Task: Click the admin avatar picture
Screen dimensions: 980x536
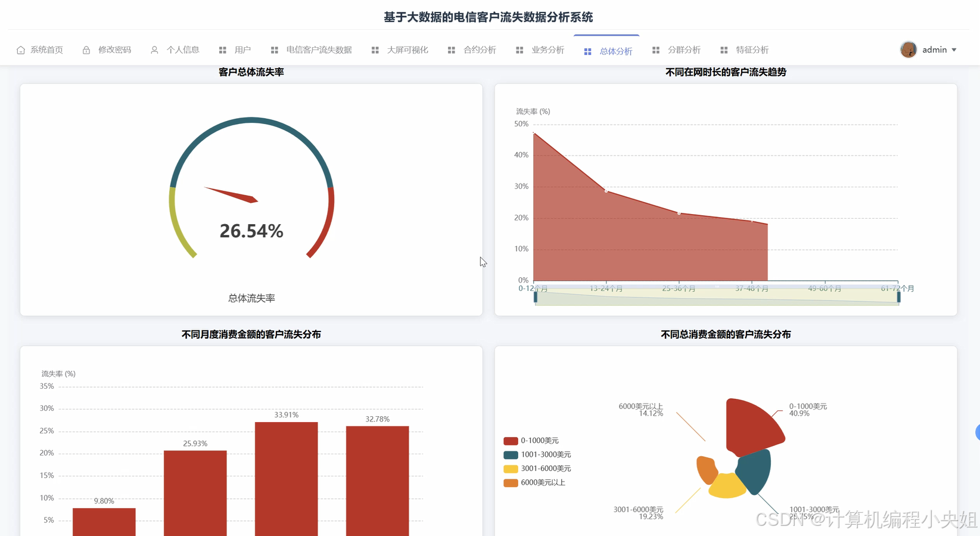Action: (x=909, y=49)
